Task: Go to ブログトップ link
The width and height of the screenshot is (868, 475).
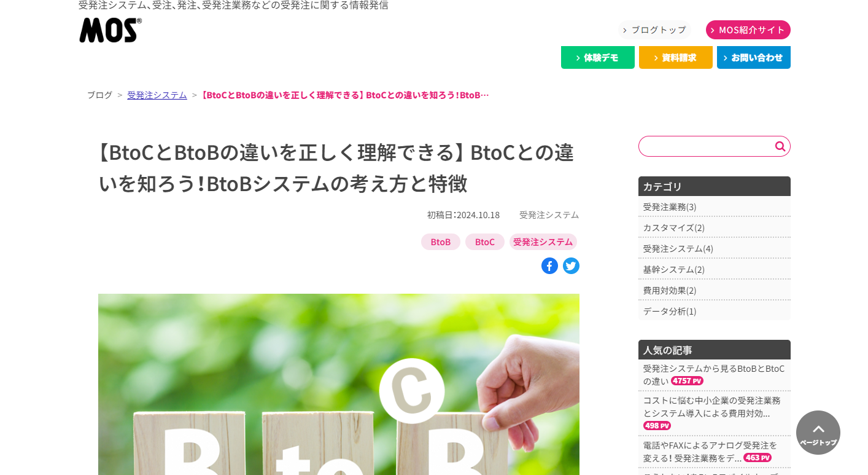Action: tap(654, 29)
